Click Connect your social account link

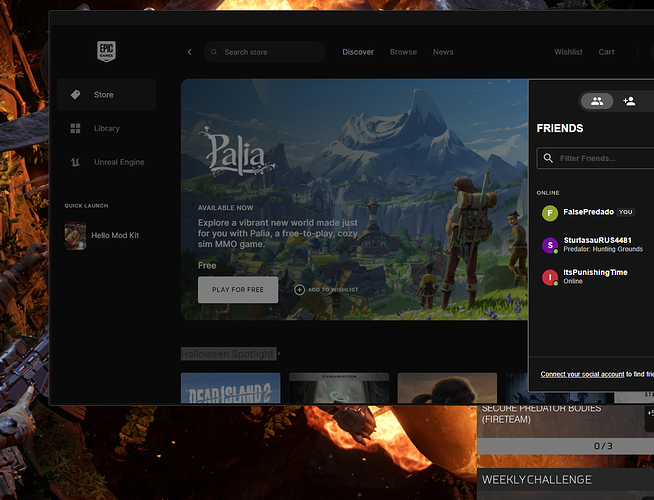(582, 374)
